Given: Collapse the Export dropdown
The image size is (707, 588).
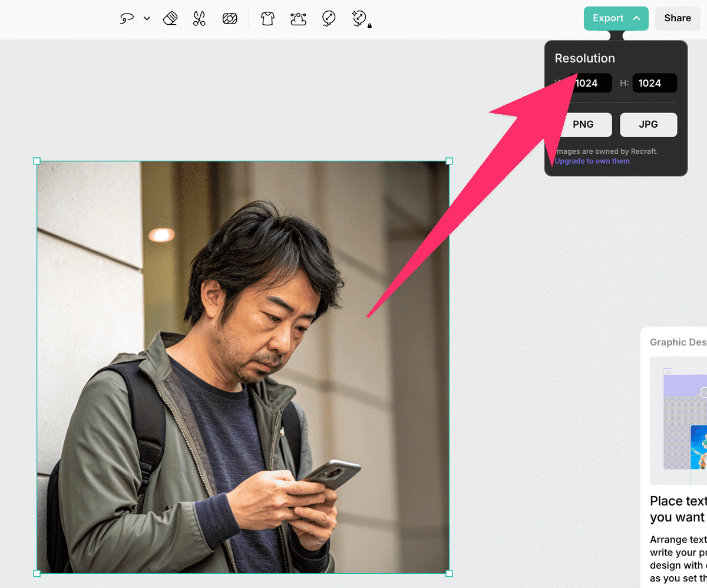Looking at the screenshot, I should click(616, 18).
